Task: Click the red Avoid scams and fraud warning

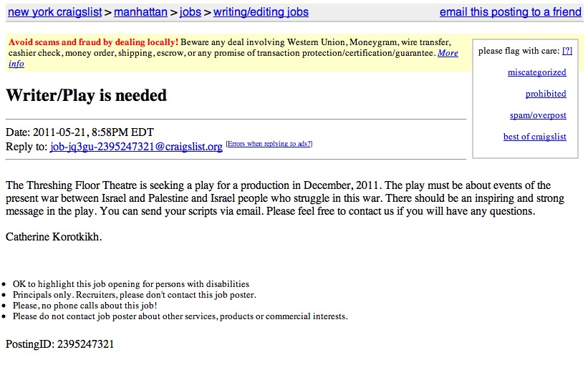Action: click(x=93, y=42)
